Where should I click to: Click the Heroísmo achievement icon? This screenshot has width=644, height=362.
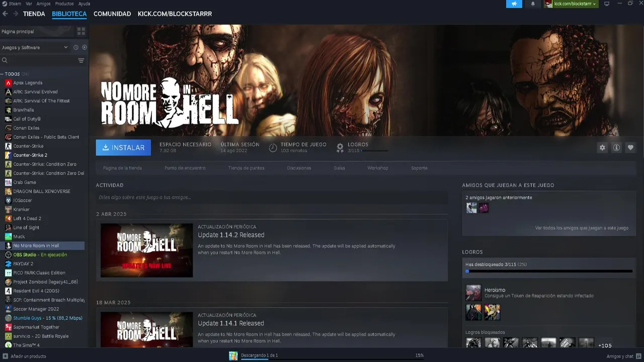tap(473, 293)
